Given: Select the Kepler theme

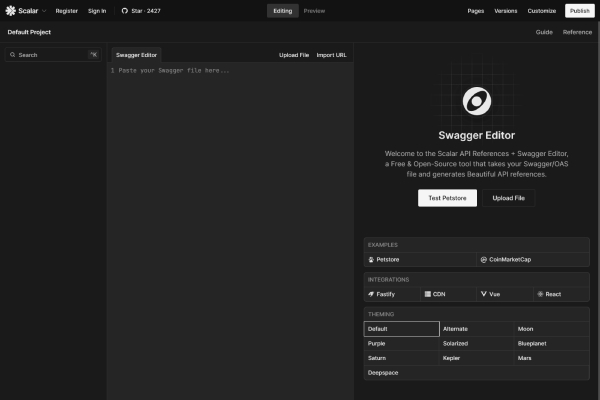Looking at the screenshot, I should (476, 358).
